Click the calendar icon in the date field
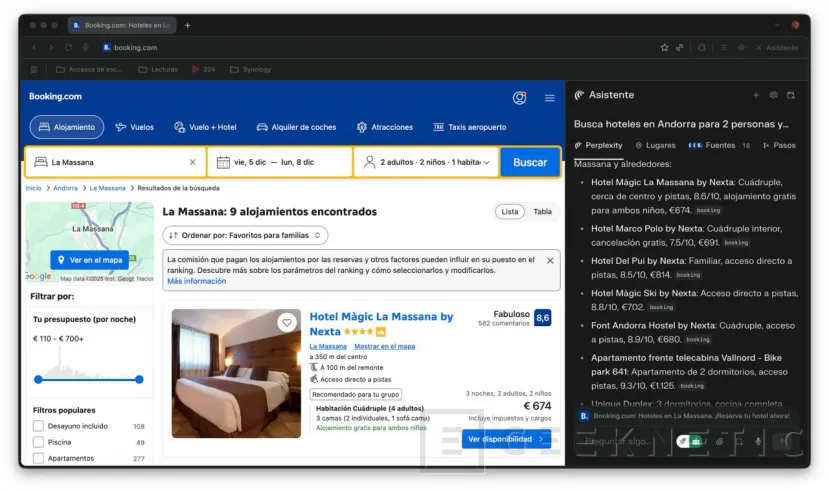The image size is (829, 491). pos(223,162)
